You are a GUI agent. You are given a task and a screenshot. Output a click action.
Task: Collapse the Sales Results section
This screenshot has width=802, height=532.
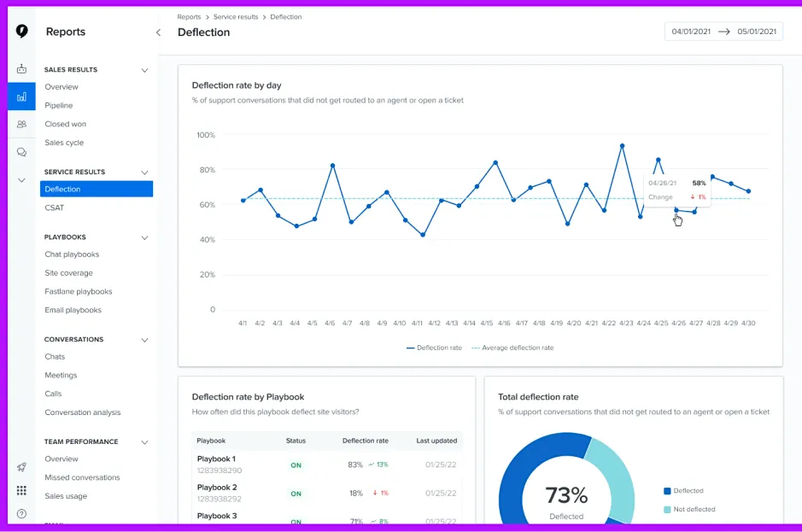[x=144, y=70]
